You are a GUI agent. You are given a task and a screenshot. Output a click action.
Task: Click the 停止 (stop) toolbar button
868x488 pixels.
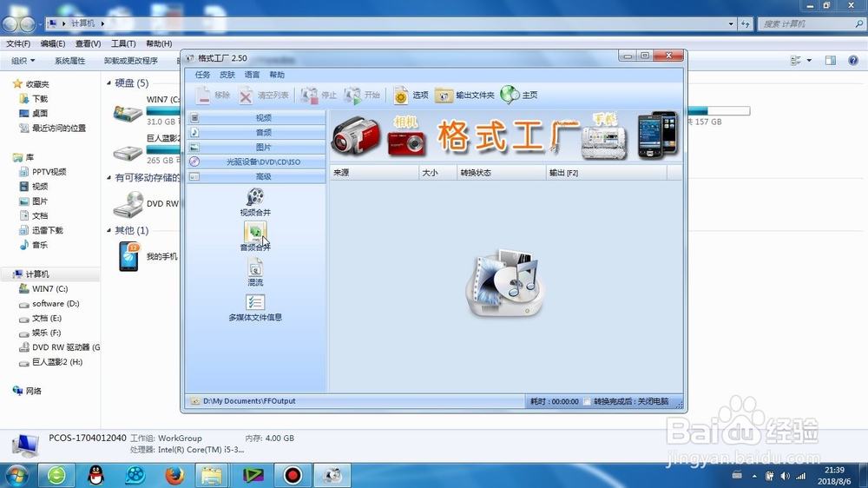coord(319,96)
